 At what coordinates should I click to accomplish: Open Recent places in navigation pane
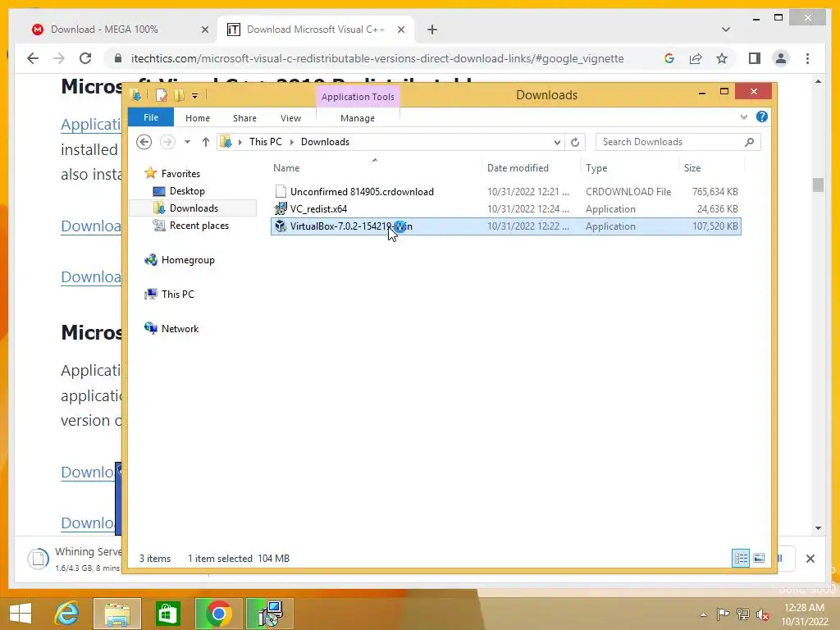(199, 226)
